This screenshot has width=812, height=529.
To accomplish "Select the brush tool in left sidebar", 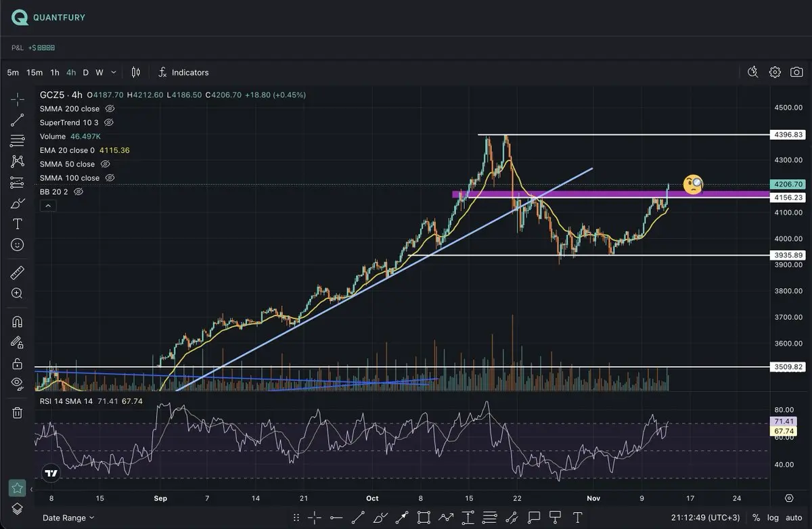I will (x=18, y=204).
